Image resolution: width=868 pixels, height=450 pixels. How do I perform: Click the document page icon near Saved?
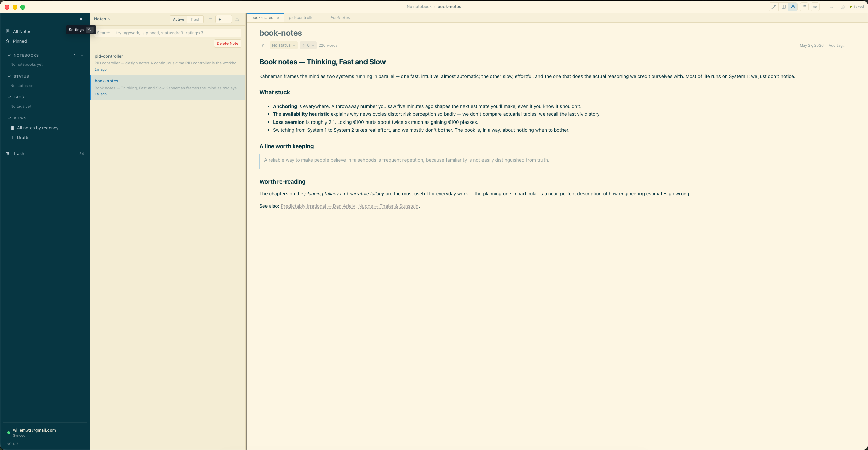point(843,7)
